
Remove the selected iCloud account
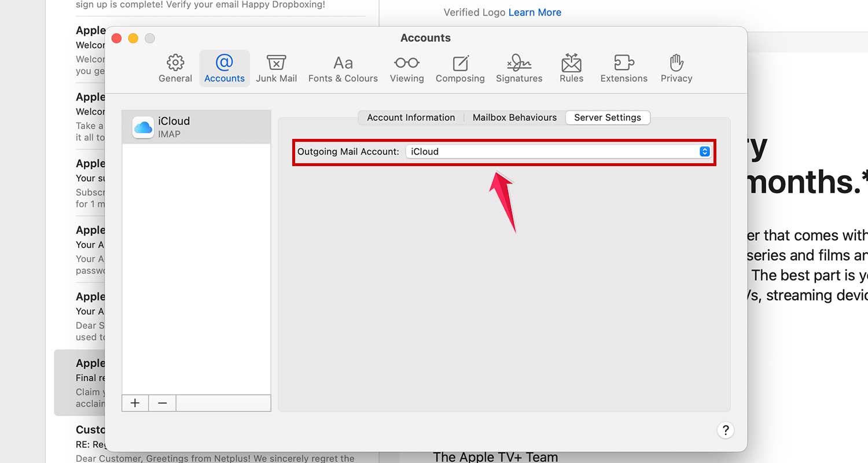point(162,402)
